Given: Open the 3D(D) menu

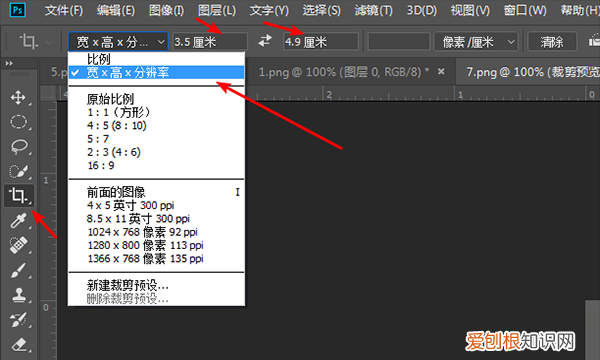Looking at the screenshot, I should pyautogui.click(x=422, y=10).
